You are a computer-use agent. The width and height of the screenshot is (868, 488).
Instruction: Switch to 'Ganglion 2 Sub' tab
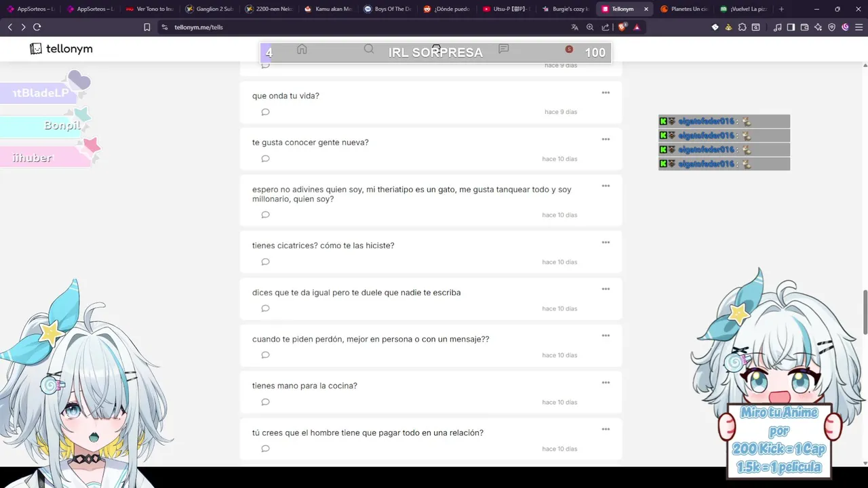point(209,9)
